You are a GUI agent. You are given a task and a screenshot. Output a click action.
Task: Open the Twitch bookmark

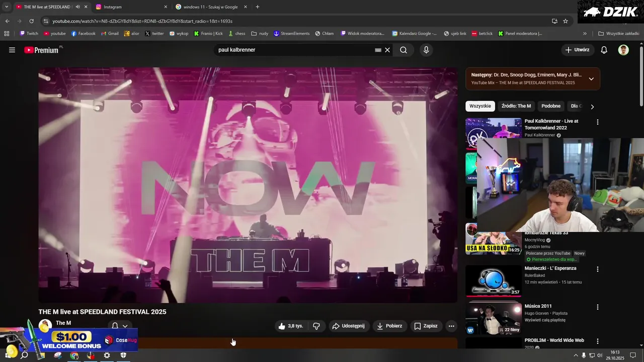28,34
